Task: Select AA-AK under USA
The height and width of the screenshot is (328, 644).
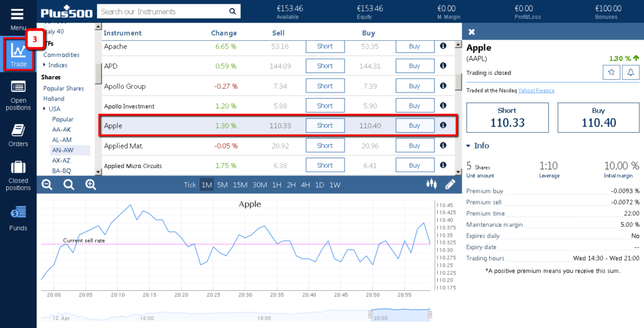Action: 61,130
